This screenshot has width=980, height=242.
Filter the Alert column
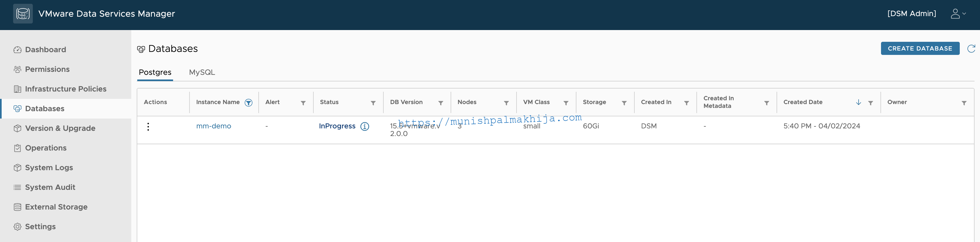click(303, 103)
